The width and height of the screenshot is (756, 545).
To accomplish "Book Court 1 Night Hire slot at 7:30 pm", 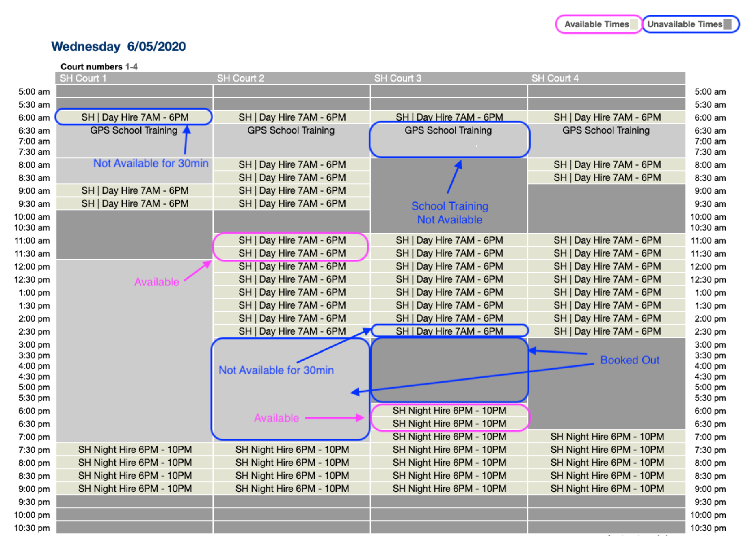I will [x=134, y=450].
